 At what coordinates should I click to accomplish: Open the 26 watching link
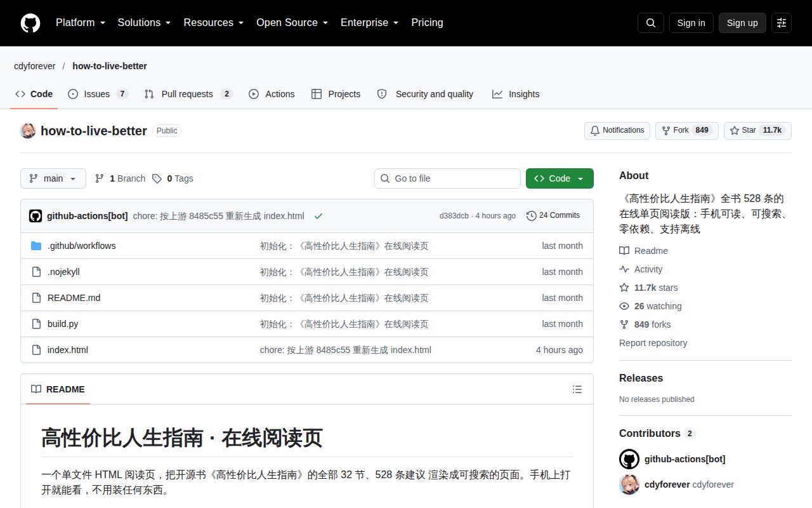click(x=650, y=306)
